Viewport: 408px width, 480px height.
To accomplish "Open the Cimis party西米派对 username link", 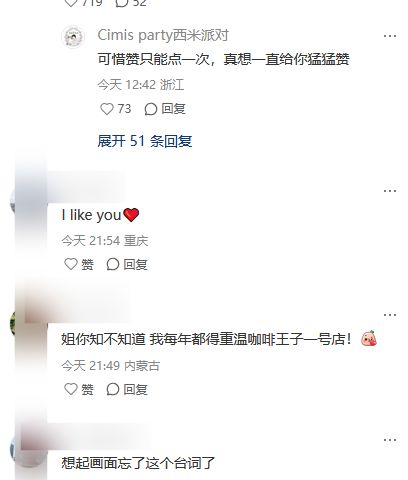I will click(163, 35).
